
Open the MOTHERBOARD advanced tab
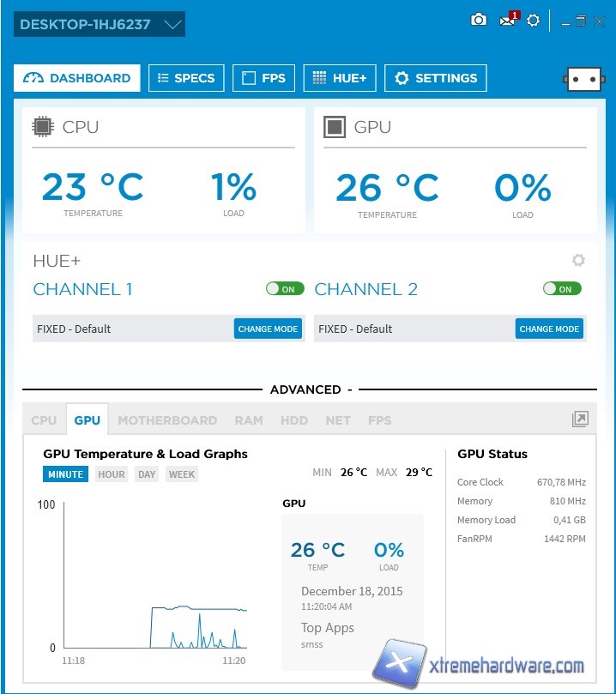click(x=167, y=420)
